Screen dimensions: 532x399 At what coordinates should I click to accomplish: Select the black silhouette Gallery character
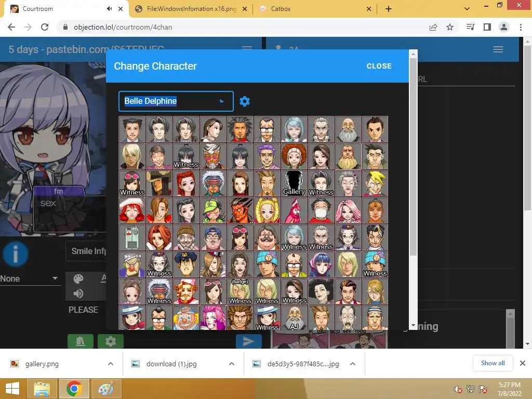(294, 183)
